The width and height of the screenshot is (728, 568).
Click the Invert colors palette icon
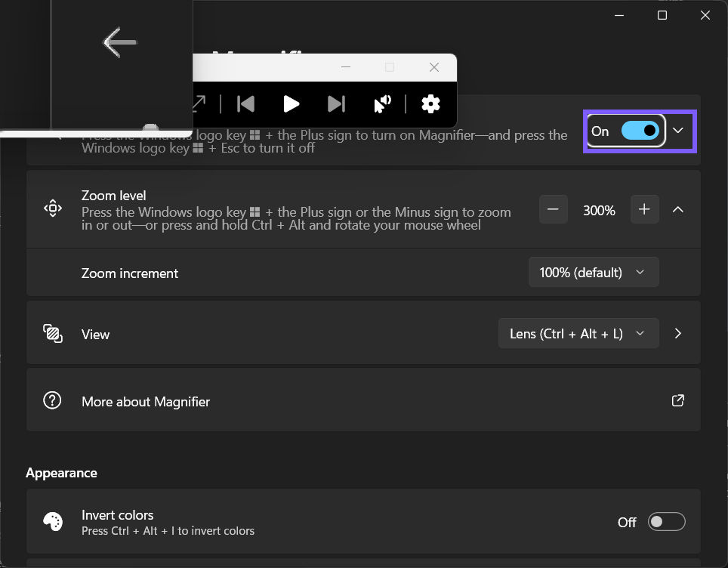click(53, 521)
